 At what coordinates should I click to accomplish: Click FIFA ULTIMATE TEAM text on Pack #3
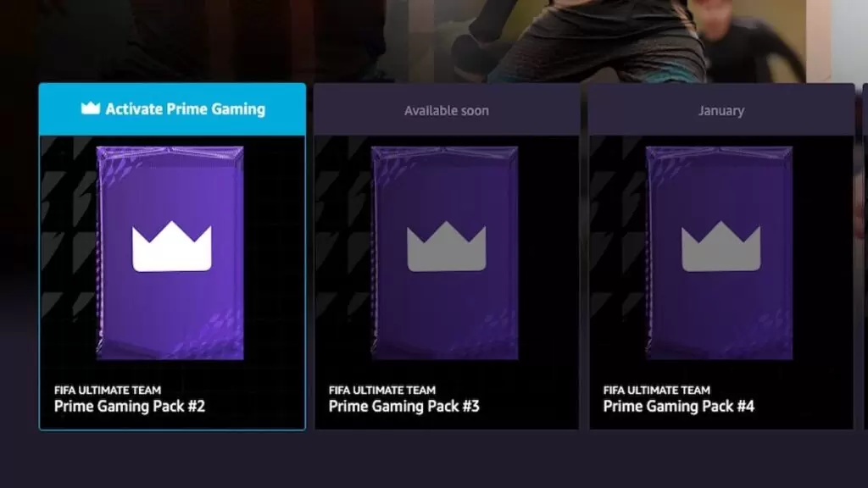(382, 390)
